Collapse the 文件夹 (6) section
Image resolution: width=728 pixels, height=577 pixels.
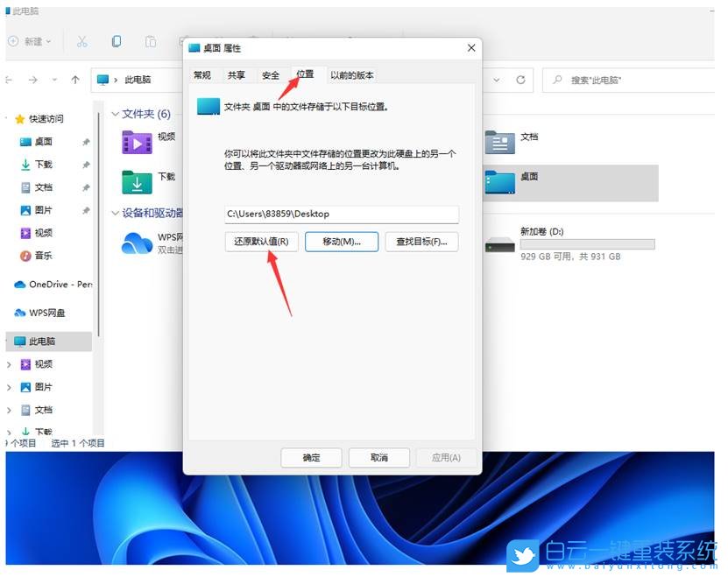(x=116, y=114)
